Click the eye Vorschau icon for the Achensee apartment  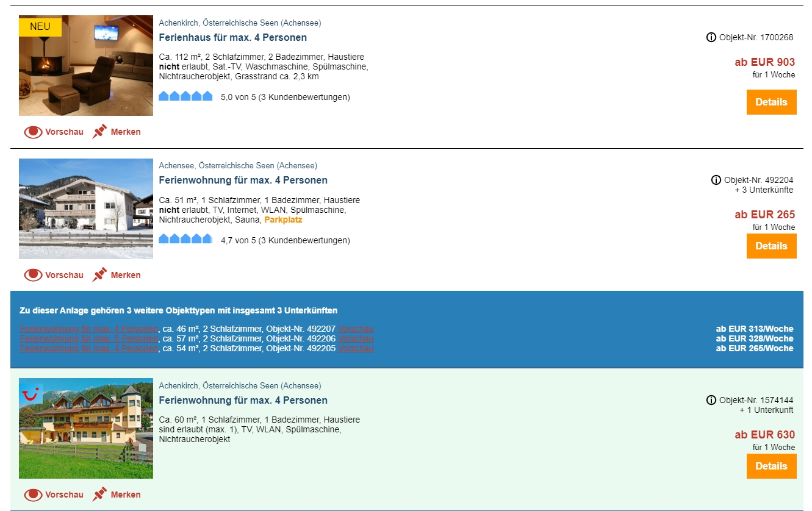point(33,275)
